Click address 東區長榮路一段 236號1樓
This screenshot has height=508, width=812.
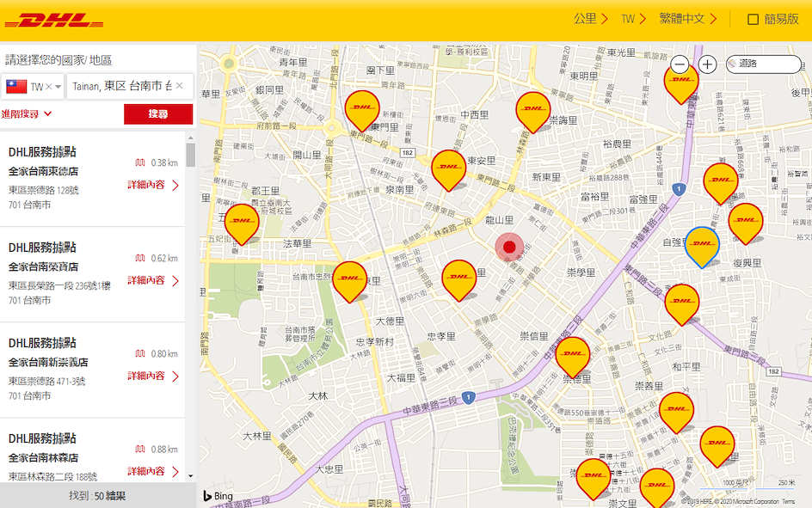[x=59, y=285]
